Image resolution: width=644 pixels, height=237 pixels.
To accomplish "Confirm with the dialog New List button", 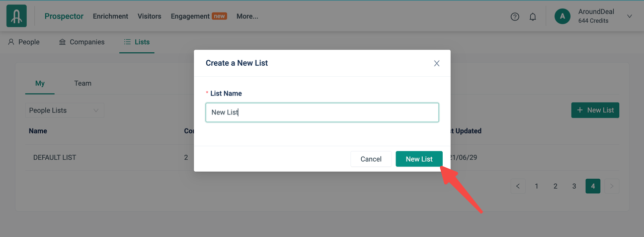I will (x=419, y=159).
